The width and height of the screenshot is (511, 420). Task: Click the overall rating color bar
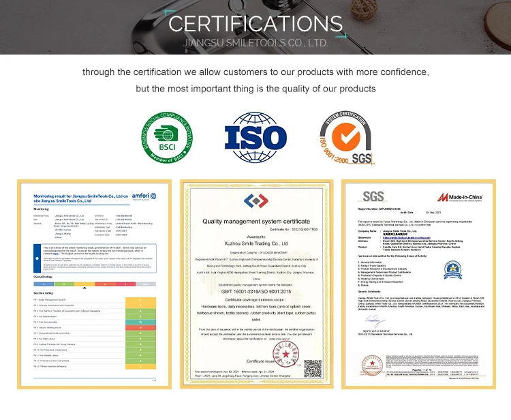95,284
